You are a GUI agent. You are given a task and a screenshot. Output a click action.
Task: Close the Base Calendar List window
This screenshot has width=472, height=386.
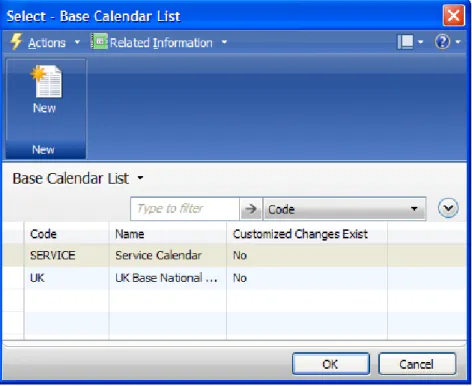point(453,15)
